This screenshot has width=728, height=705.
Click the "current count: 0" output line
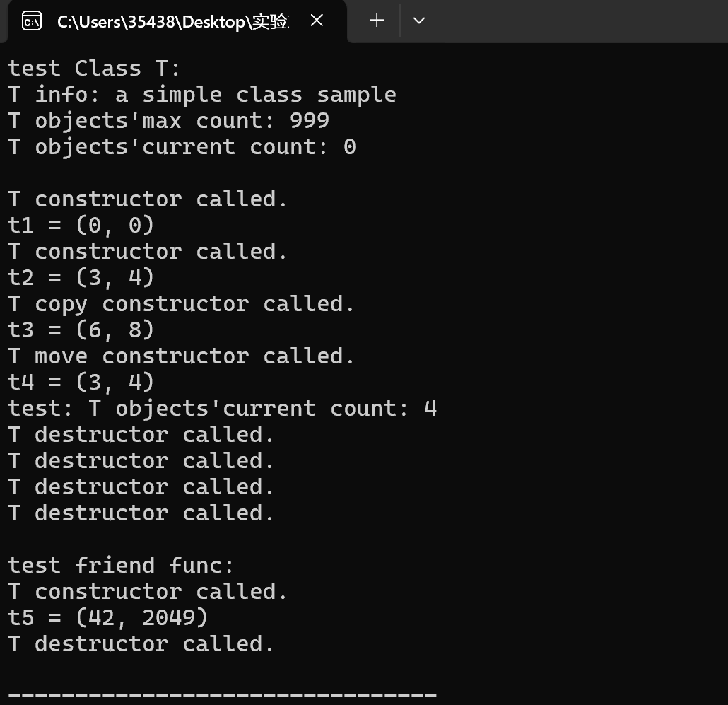pos(182,147)
